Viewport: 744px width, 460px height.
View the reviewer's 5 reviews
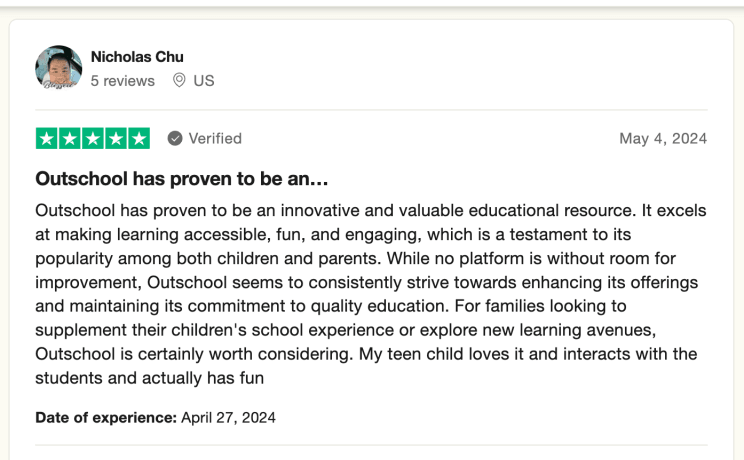(x=123, y=80)
